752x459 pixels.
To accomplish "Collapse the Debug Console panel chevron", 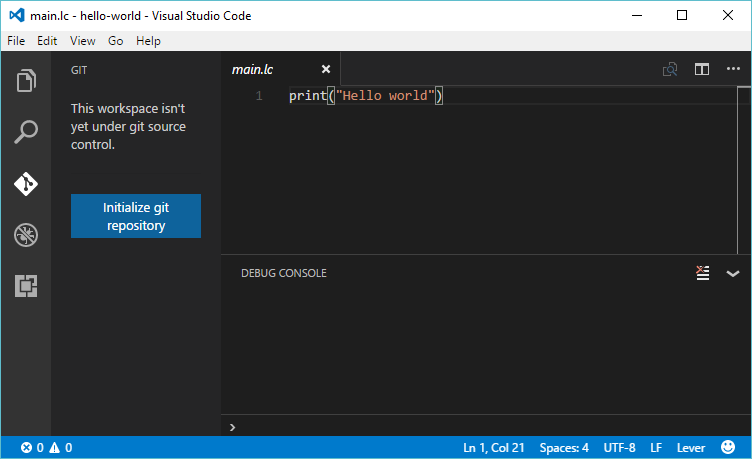I will click(733, 273).
